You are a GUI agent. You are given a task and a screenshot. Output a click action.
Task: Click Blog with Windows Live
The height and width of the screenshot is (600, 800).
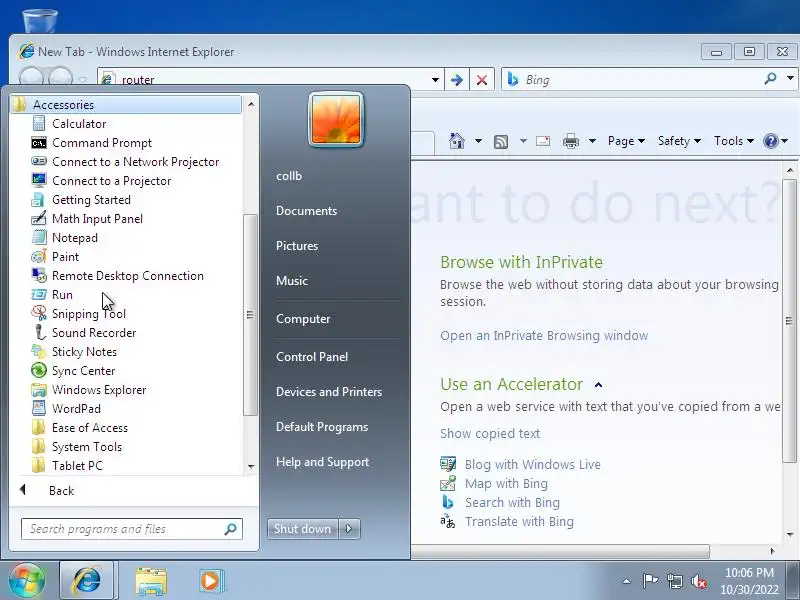point(532,464)
